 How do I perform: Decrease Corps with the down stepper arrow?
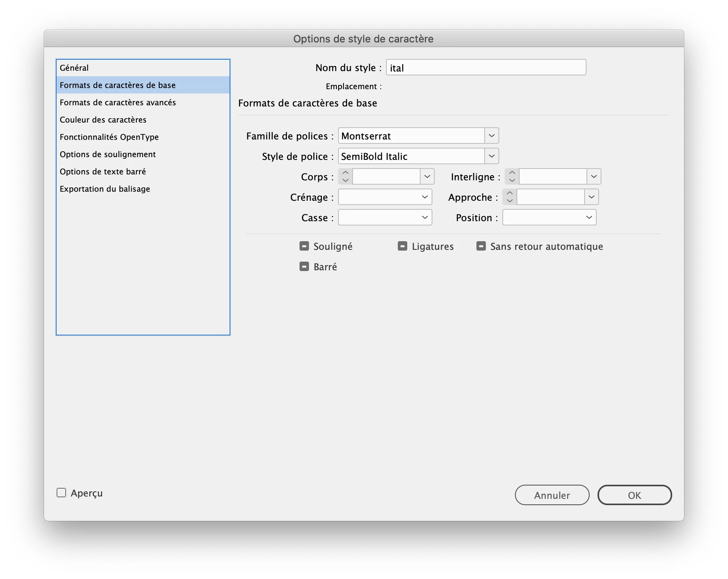pyautogui.click(x=346, y=180)
